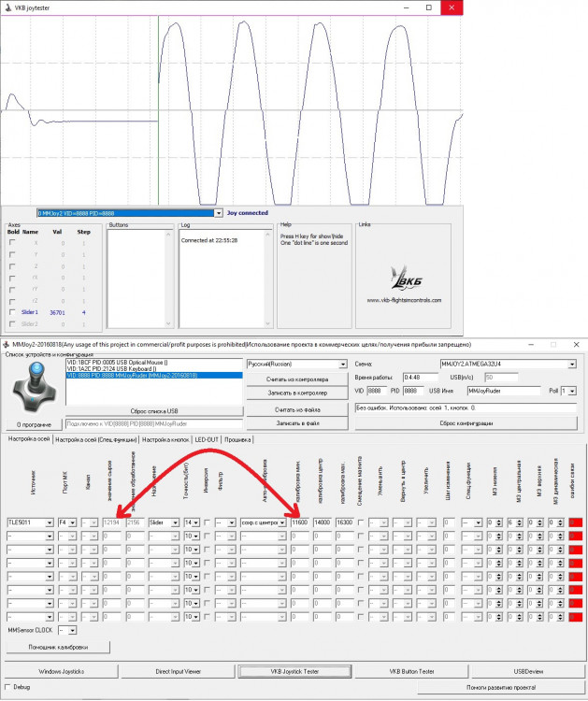Launch the USBDeview button
Screen dimensions: 588x701
[x=528, y=671]
